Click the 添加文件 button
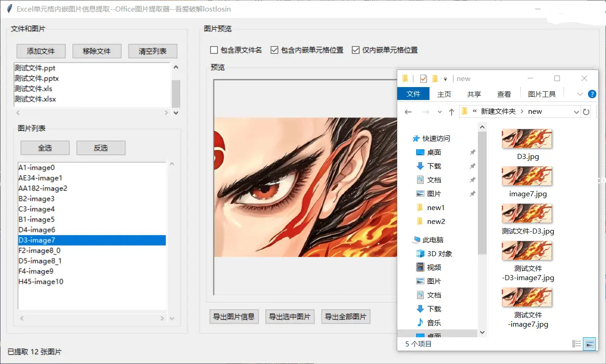This screenshot has height=364, width=606. click(41, 51)
